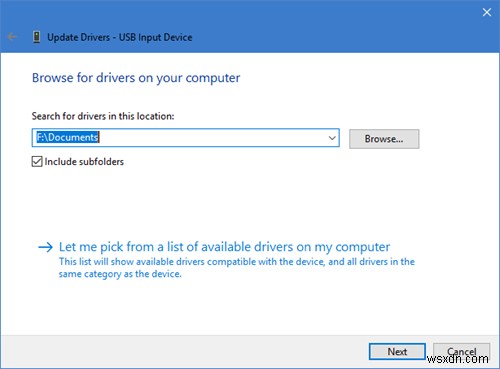The image size is (500, 369).
Task: Click the 'This list will show available drivers' description
Action: point(237,268)
